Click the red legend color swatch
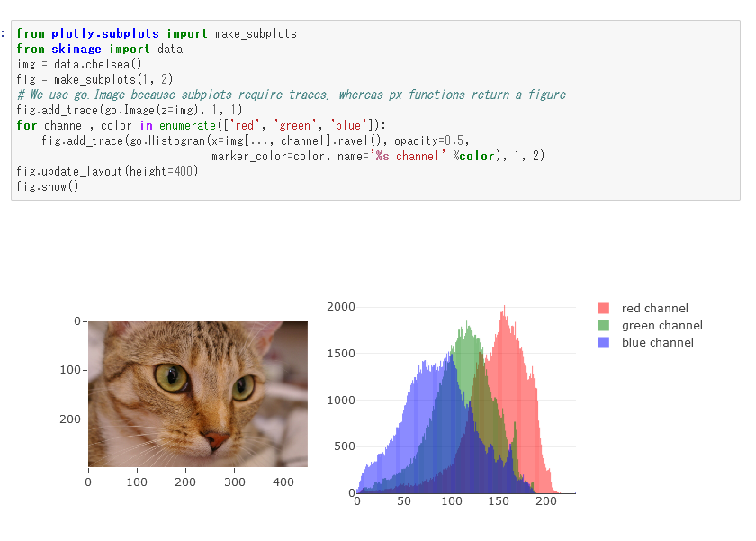The width and height of the screenshot is (756, 541). point(604,308)
